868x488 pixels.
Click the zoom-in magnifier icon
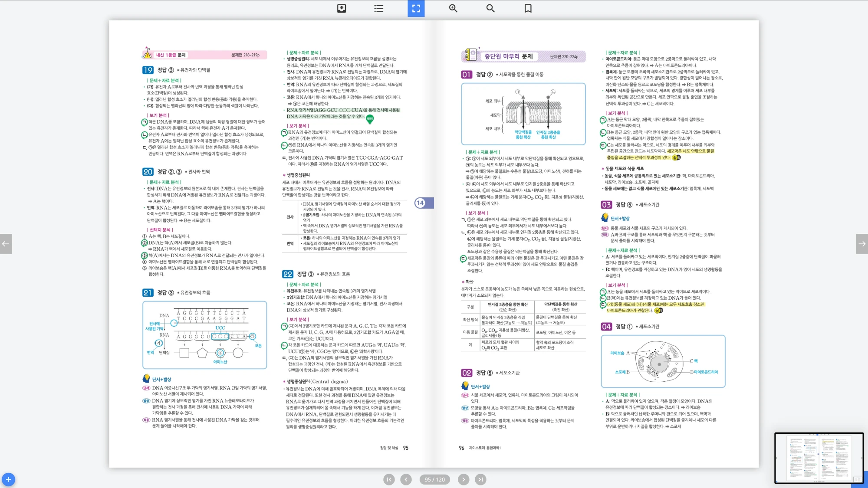(x=453, y=8)
